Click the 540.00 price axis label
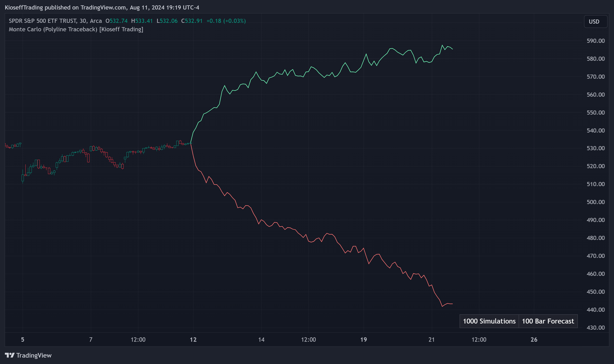The height and width of the screenshot is (364, 614). coord(596,130)
